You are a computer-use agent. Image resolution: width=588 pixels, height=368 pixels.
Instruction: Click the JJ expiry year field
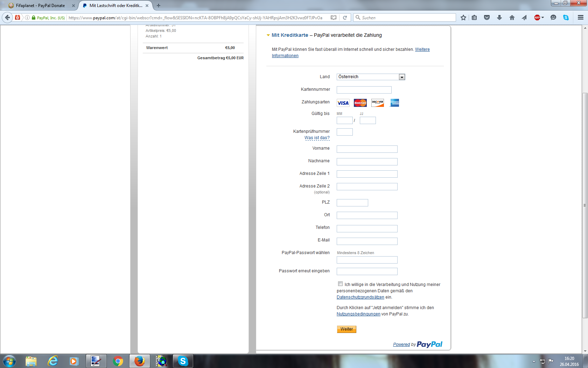[x=368, y=120]
